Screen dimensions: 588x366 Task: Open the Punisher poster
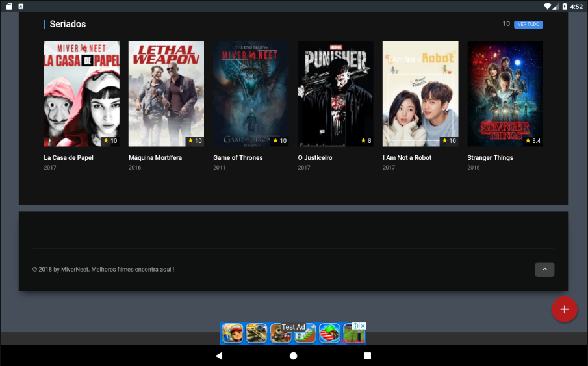coord(336,94)
